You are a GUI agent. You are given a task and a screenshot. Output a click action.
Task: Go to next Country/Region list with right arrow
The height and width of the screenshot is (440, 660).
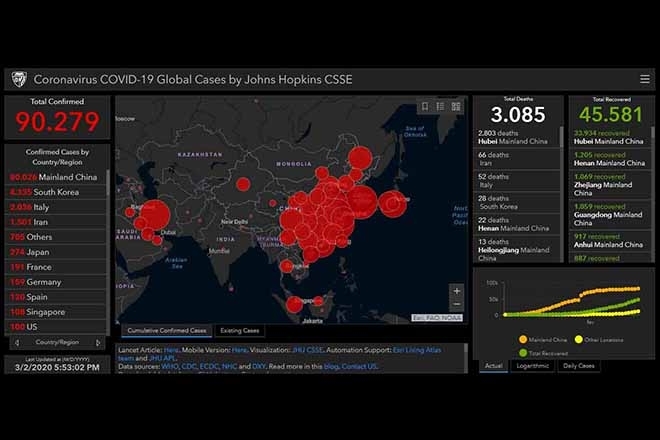point(100,342)
